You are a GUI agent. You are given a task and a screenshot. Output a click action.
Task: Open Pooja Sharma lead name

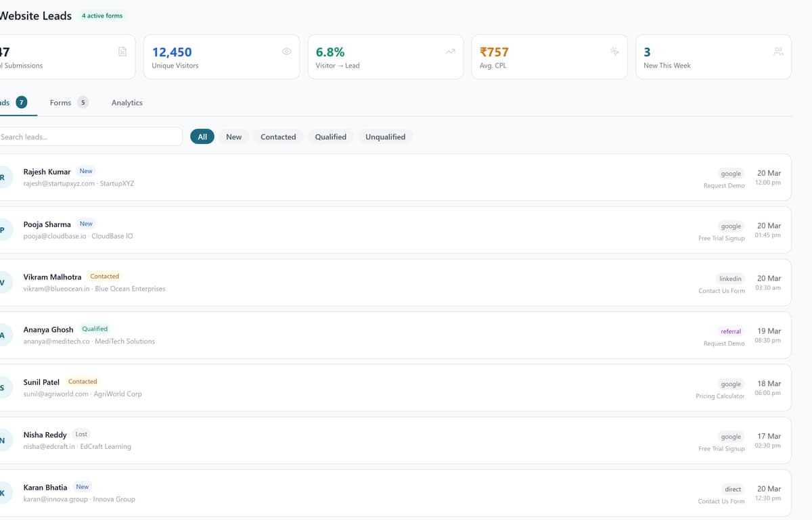(47, 224)
